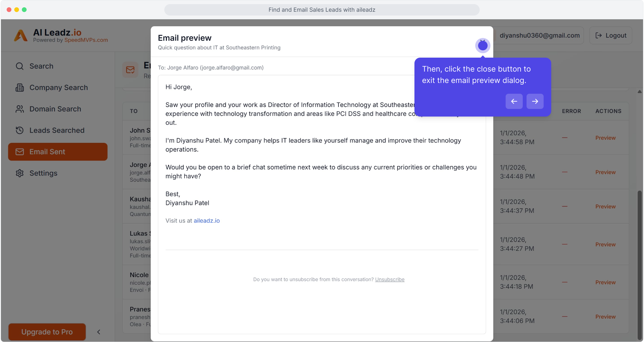Click the Upgrade to Pro button
Screen dimensions: 644x342
tap(47, 332)
